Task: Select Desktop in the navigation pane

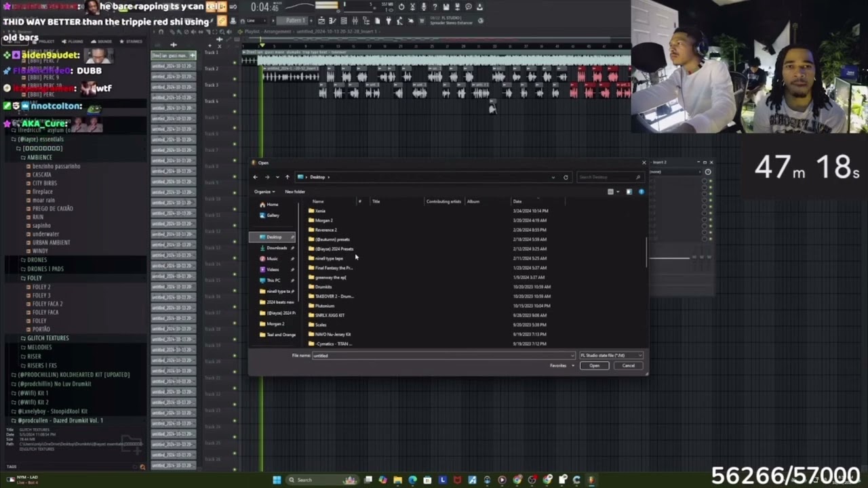Action: point(273,237)
